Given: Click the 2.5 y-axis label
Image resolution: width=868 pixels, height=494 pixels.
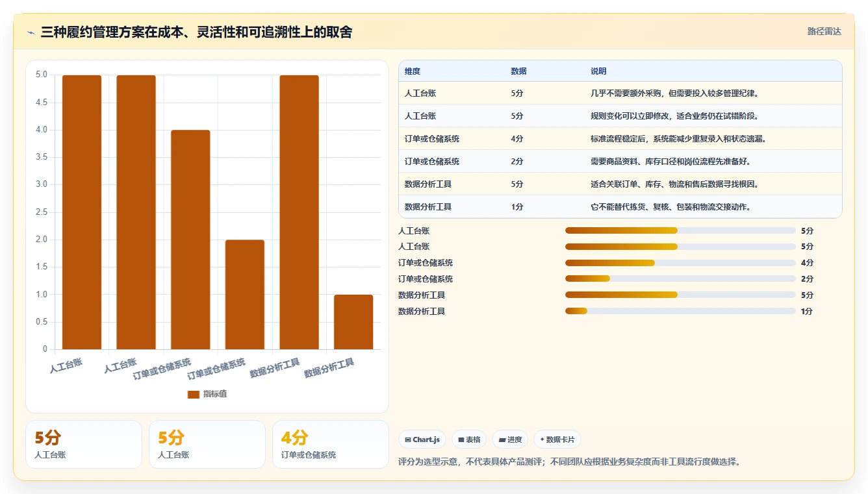Looking at the screenshot, I should click(x=42, y=212).
